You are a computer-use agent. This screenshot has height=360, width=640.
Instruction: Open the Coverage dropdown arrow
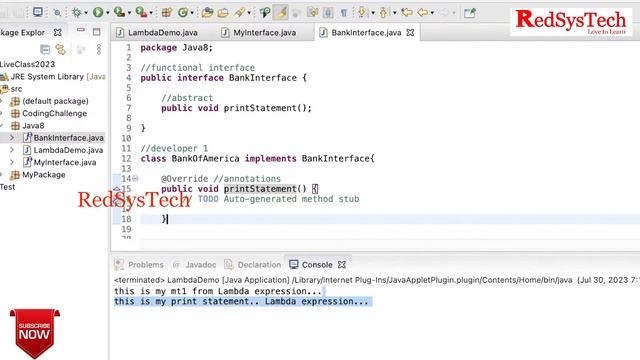(x=129, y=13)
